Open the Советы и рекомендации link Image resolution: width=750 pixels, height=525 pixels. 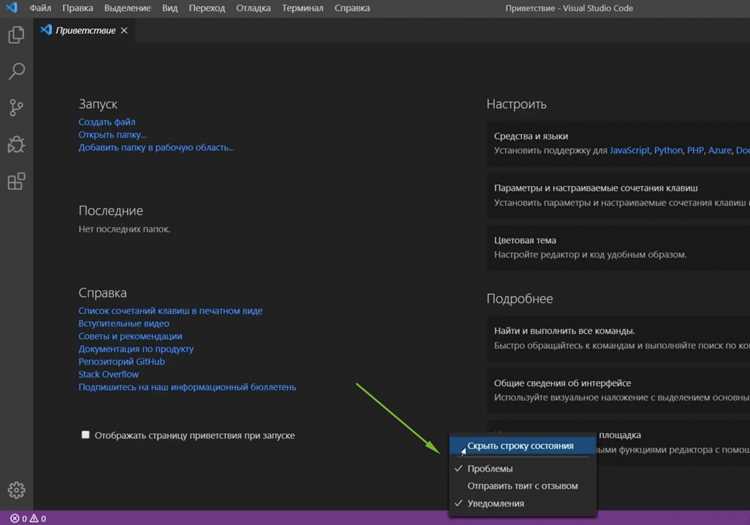click(130, 336)
